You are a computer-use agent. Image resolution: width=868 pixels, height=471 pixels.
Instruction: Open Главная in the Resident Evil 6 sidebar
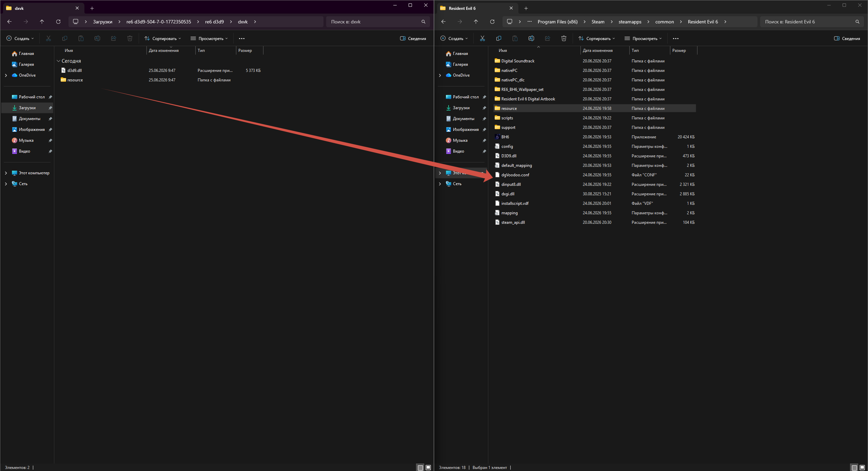(460, 54)
